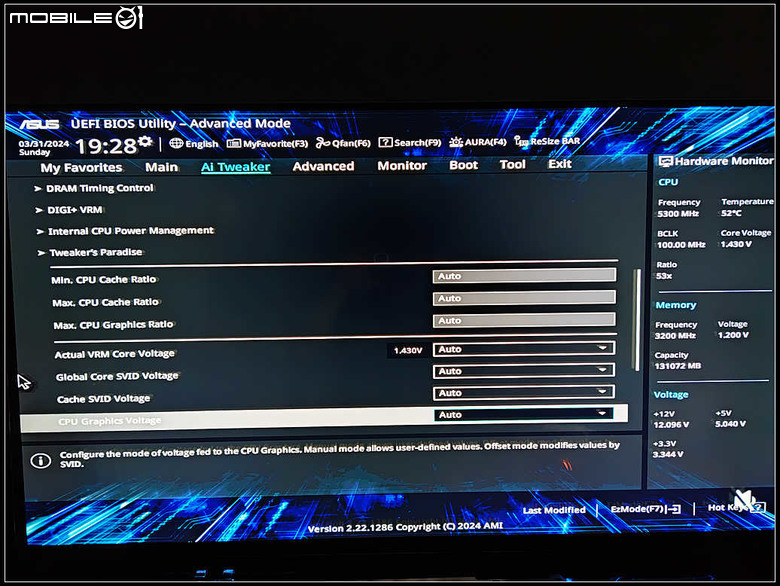Open the Boot tab
The image size is (780, 586).
click(x=463, y=165)
